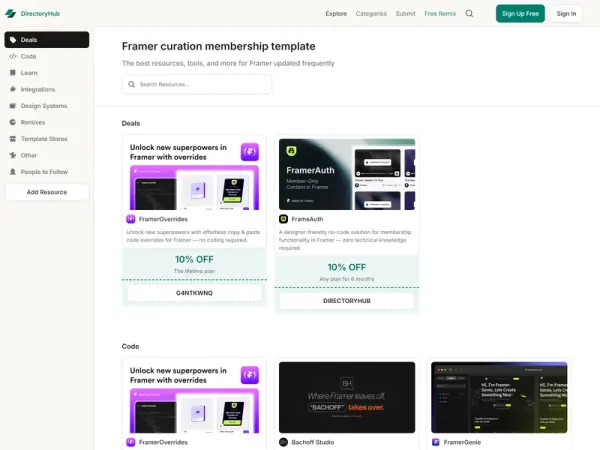600x450 pixels.
Task: Click FrameAuth description paragraph
Action: click(x=345, y=240)
